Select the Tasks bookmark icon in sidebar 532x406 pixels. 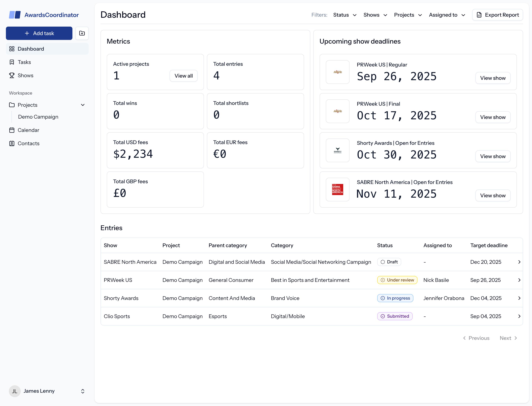pyautogui.click(x=12, y=62)
